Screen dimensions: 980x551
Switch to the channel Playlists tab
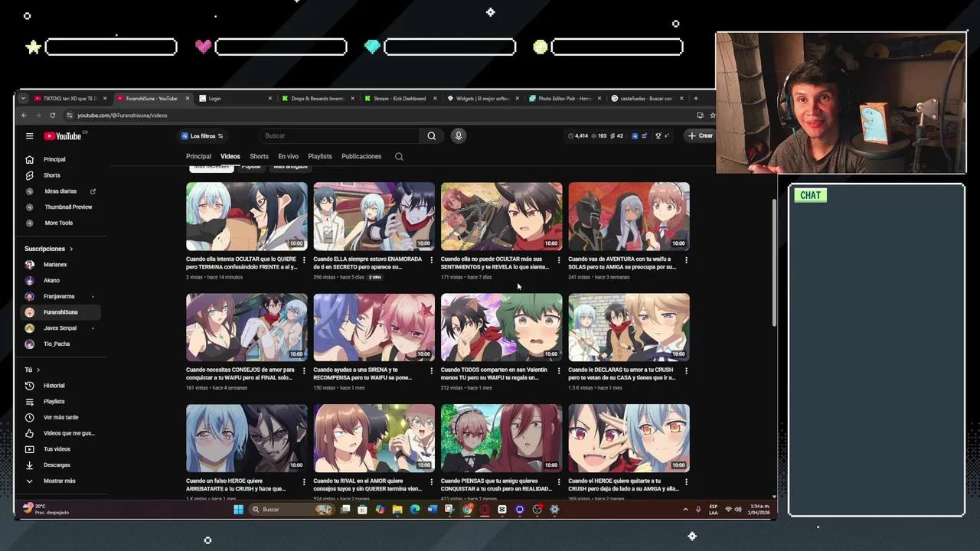320,156
